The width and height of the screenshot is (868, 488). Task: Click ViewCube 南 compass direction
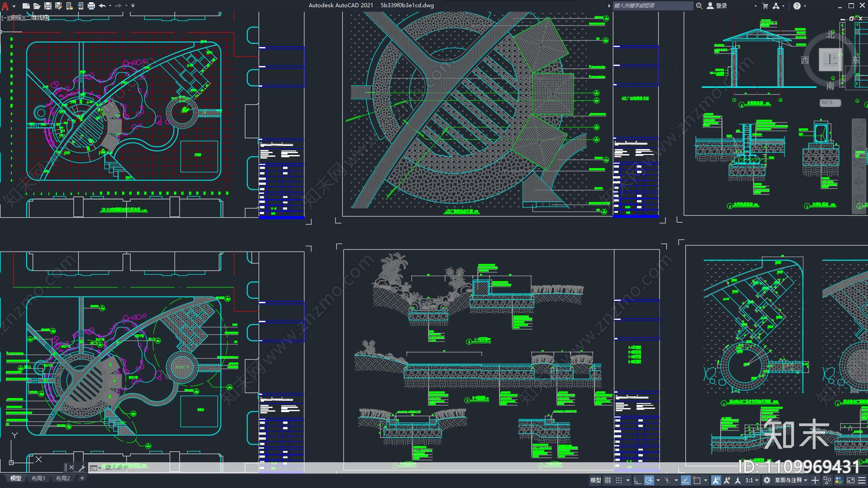(x=830, y=86)
